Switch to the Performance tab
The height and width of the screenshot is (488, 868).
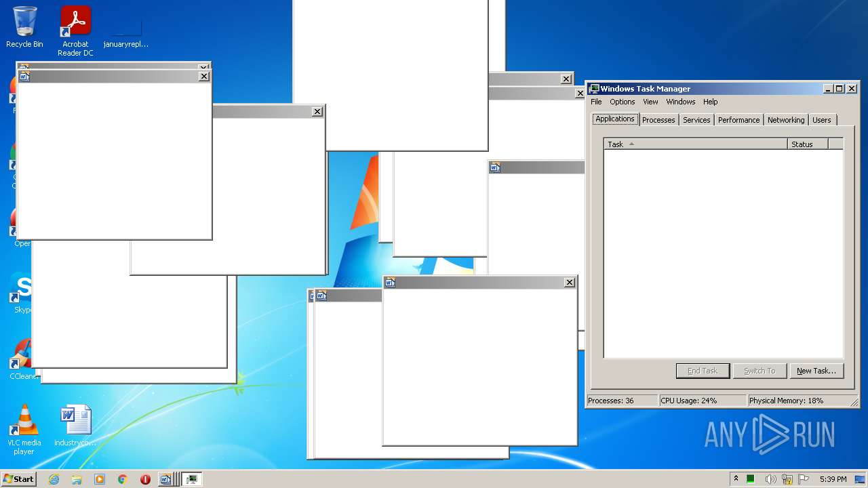pyautogui.click(x=738, y=120)
